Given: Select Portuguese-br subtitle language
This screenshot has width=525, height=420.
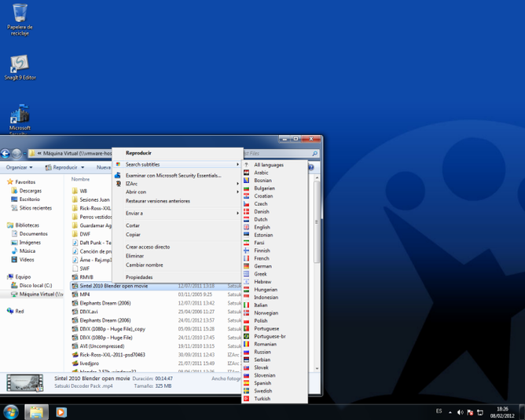Looking at the screenshot, I should click(x=274, y=337).
